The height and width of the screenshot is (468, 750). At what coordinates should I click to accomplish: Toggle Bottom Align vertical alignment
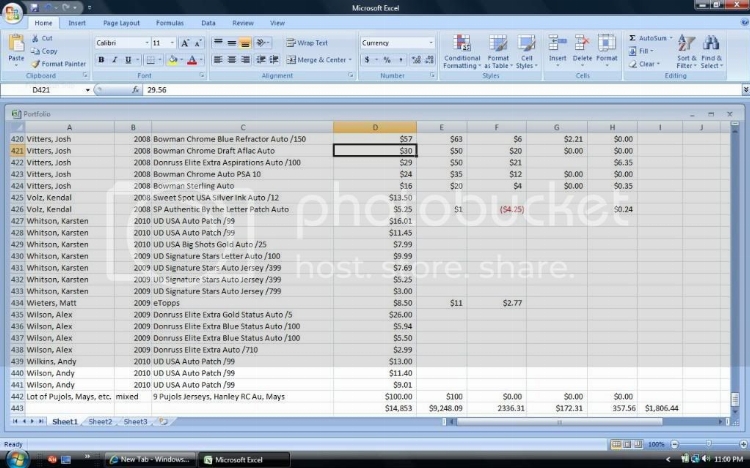pyautogui.click(x=245, y=43)
